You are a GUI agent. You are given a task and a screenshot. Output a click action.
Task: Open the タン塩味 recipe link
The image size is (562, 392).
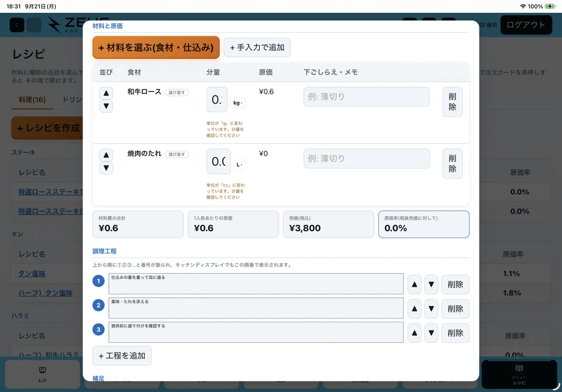click(x=32, y=273)
